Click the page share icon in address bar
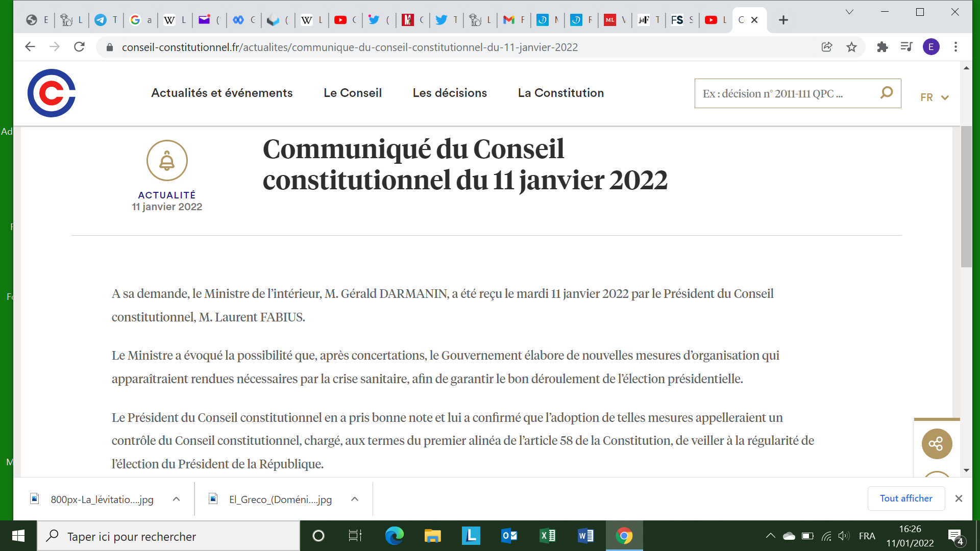The height and width of the screenshot is (551, 980). pyautogui.click(x=827, y=47)
